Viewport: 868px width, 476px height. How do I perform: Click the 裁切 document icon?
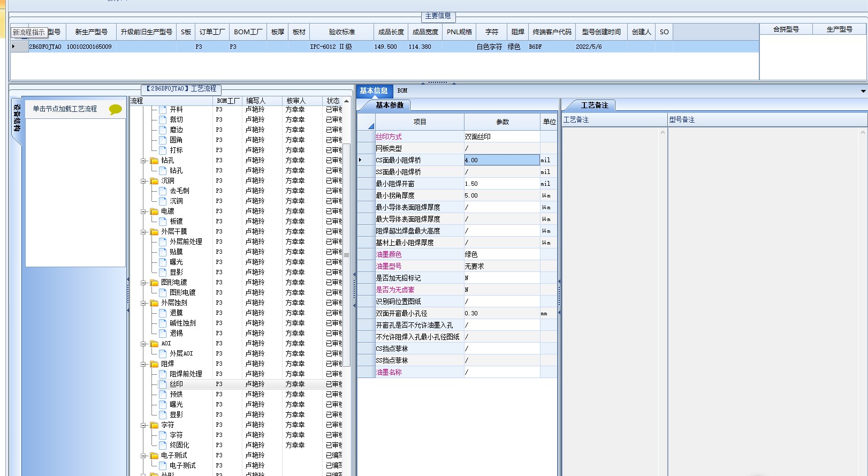163,119
